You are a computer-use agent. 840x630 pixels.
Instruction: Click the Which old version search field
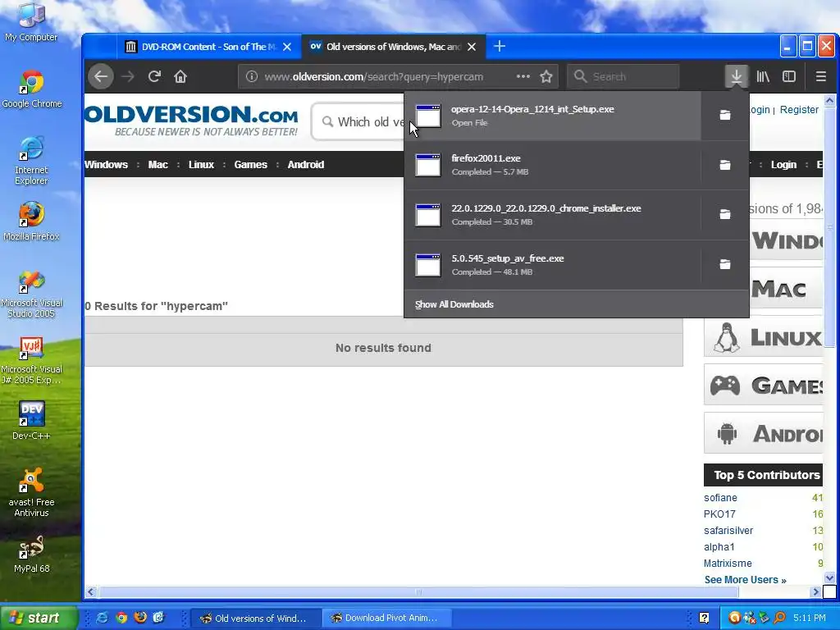(x=358, y=121)
